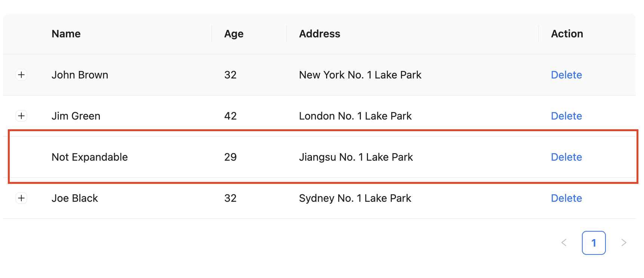Screen dimensions: 644x278
Task: Delete the Not Expandable entry
Action: (566, 157)
